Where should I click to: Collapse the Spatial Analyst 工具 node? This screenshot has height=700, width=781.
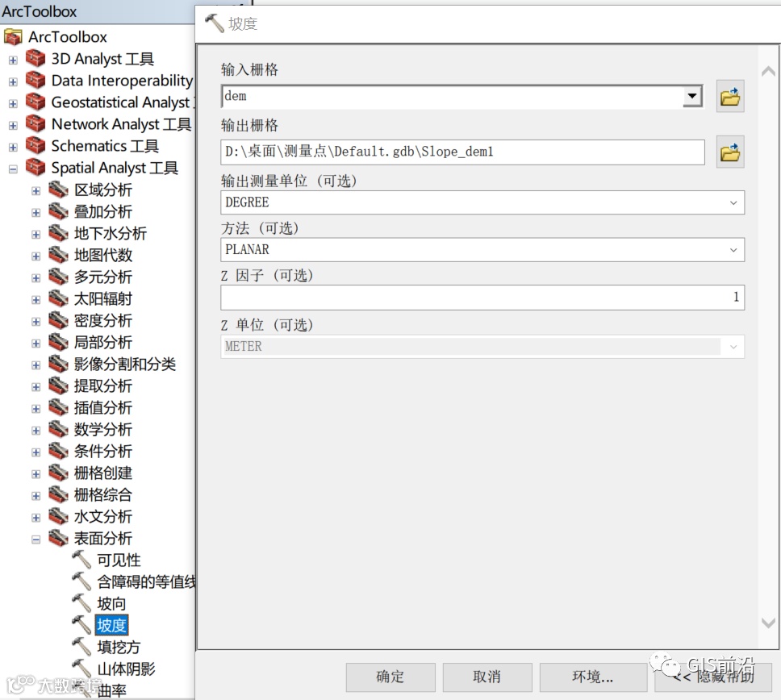(x=14, y=169)
